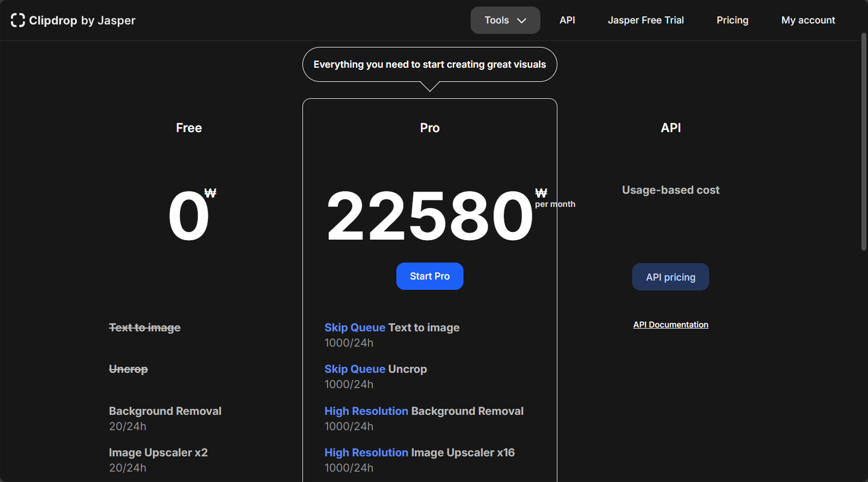Screen dimensions: 868x482
Task: Open the Jasper Free Trial page
Action: pyautogui.click(x=646, y=20)
